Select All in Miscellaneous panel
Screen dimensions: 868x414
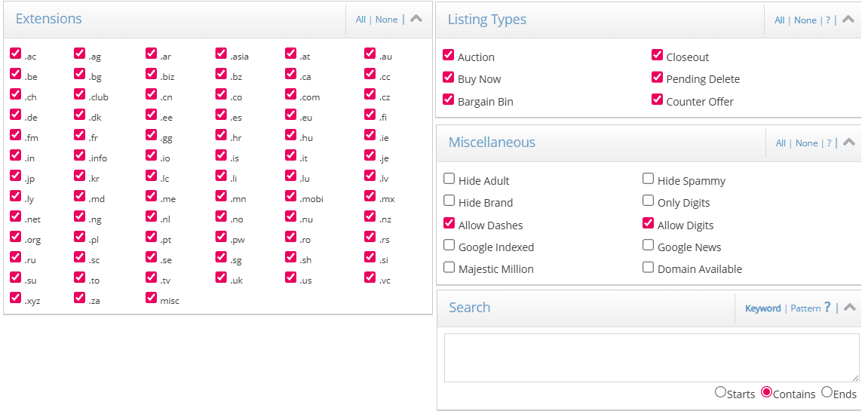point(781,143)
